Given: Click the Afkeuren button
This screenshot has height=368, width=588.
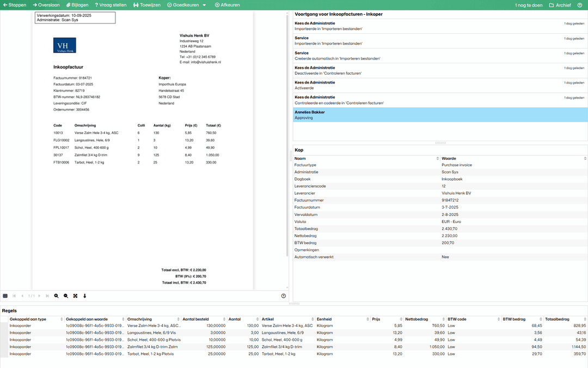Looking at the screenshot, I should coord(227,5).
